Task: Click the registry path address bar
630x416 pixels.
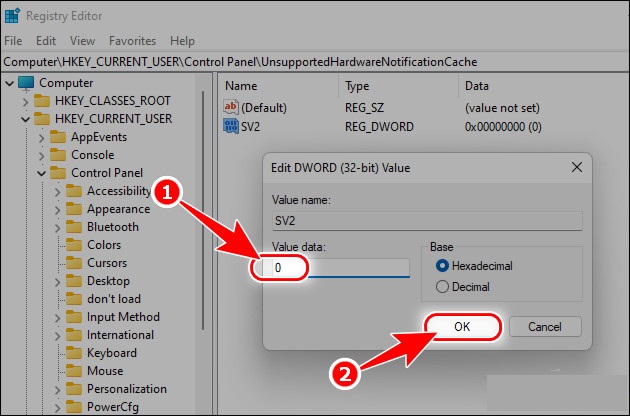Action: coord(315,62)
